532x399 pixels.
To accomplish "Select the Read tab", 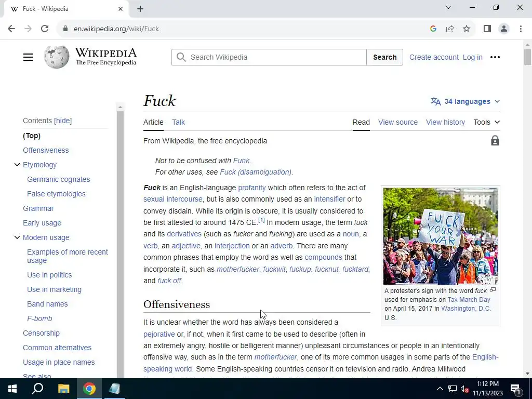I will (x=361, y=122).
